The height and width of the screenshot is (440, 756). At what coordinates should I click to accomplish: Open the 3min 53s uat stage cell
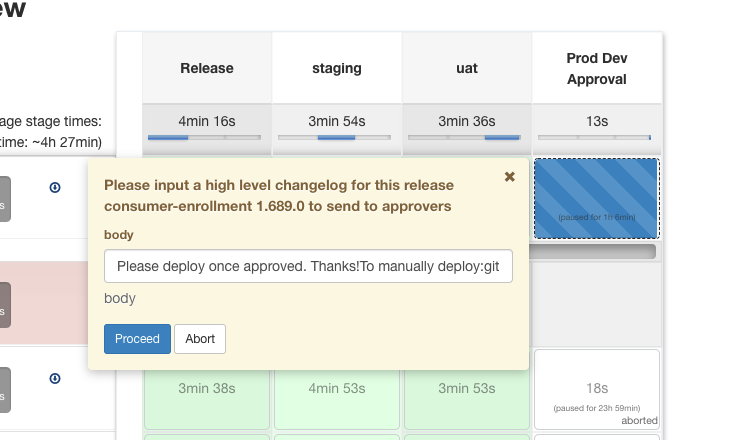467,388
